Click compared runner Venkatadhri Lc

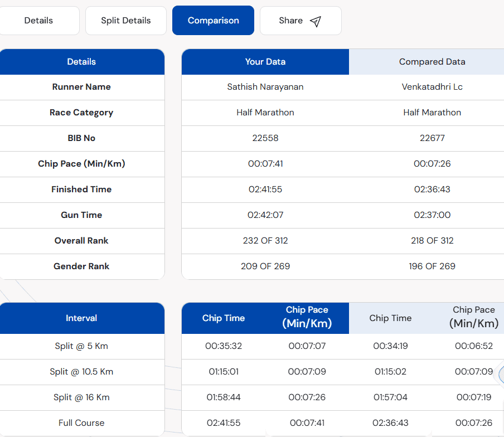click(432, 87)
